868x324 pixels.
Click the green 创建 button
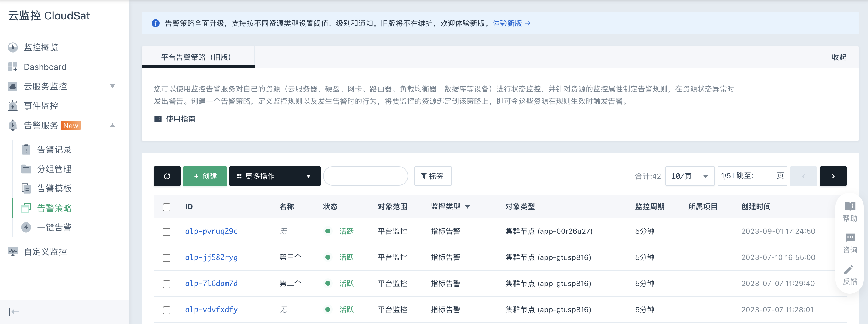[205, 176]
